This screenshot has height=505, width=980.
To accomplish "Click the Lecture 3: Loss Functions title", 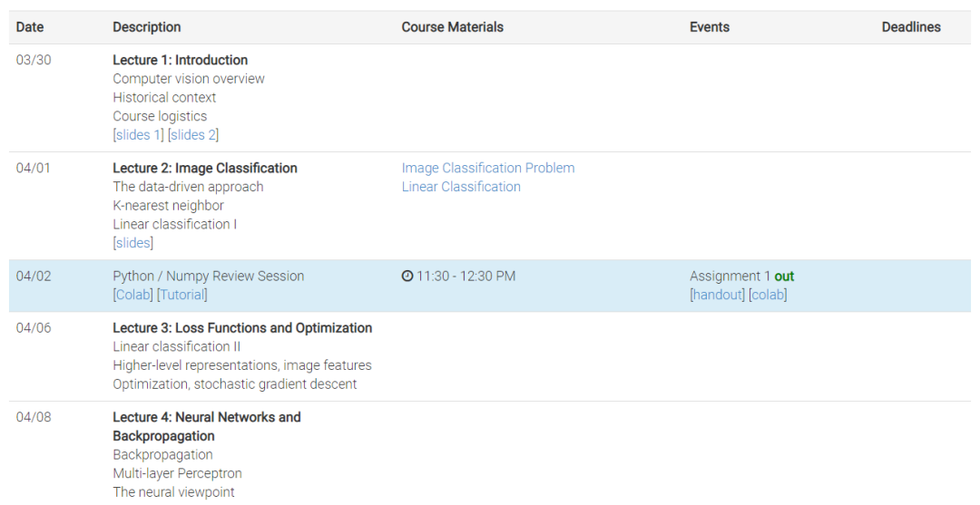I will click(x=242, y=328).
